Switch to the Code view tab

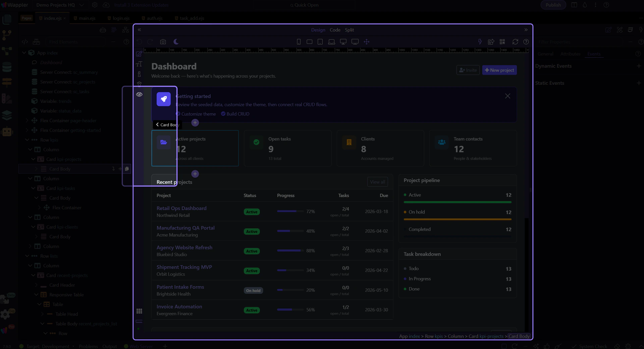tap(335, 30)
